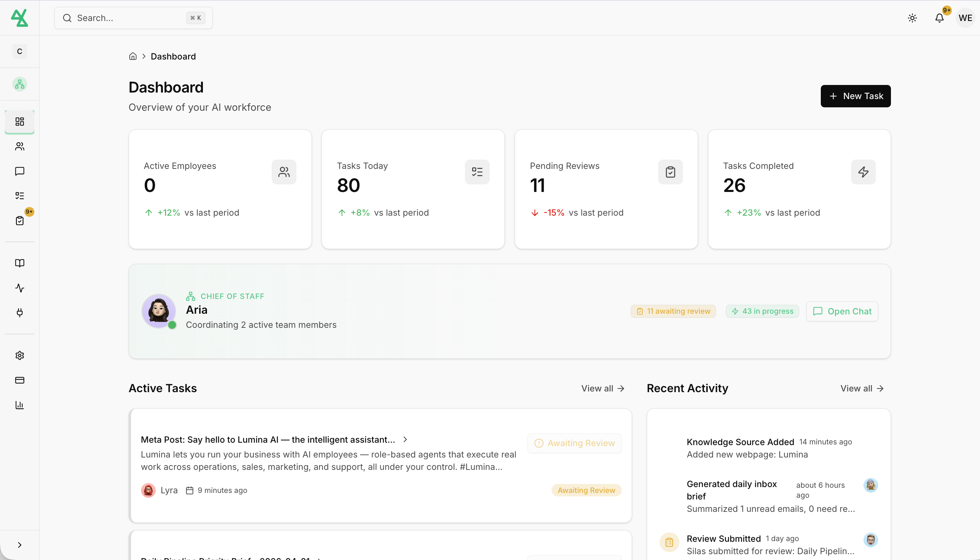The height and width of the screenshot is (560, 980).
Task: View all recent activity
Action: pos(862,388)
